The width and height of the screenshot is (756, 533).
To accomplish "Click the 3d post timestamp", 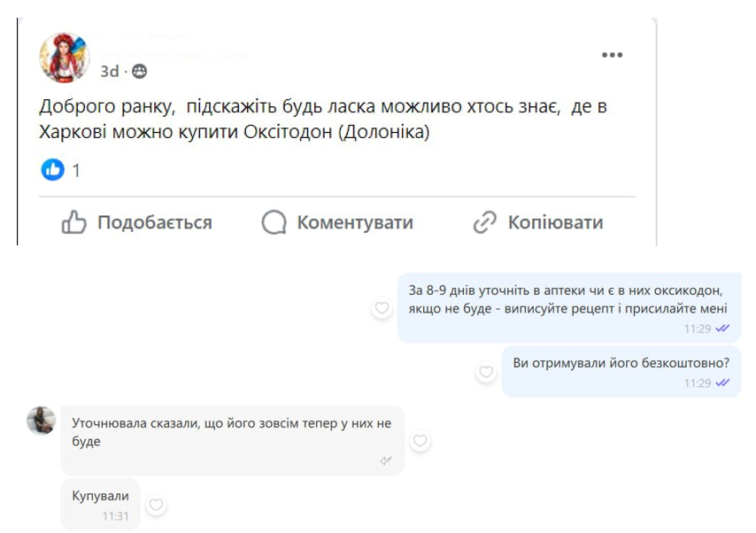I will (110, 72).
